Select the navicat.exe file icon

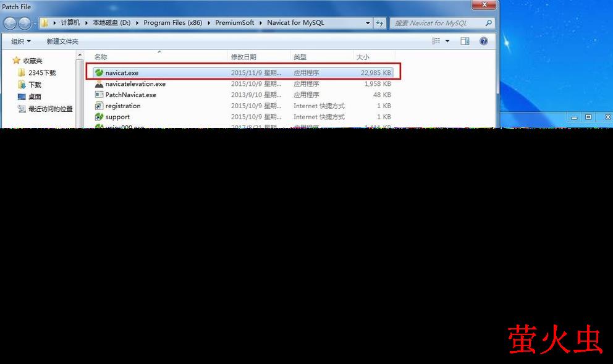coord(99,73)
